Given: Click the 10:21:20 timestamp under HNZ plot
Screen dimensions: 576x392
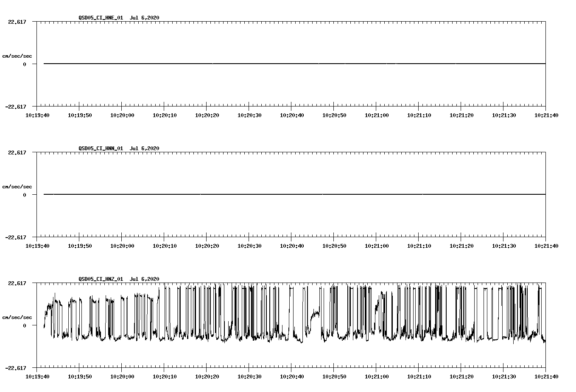Looking at the screenshot, I should pos(461,376).
